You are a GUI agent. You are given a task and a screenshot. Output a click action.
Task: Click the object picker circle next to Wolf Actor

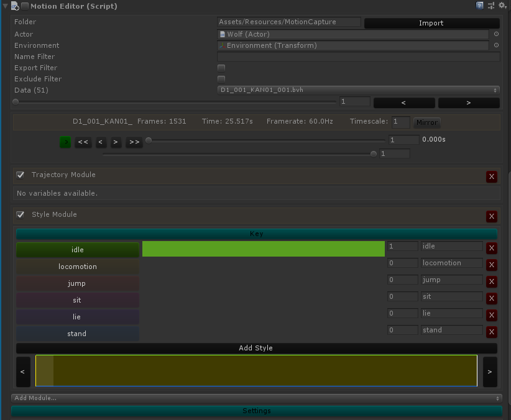click(496, 34)
